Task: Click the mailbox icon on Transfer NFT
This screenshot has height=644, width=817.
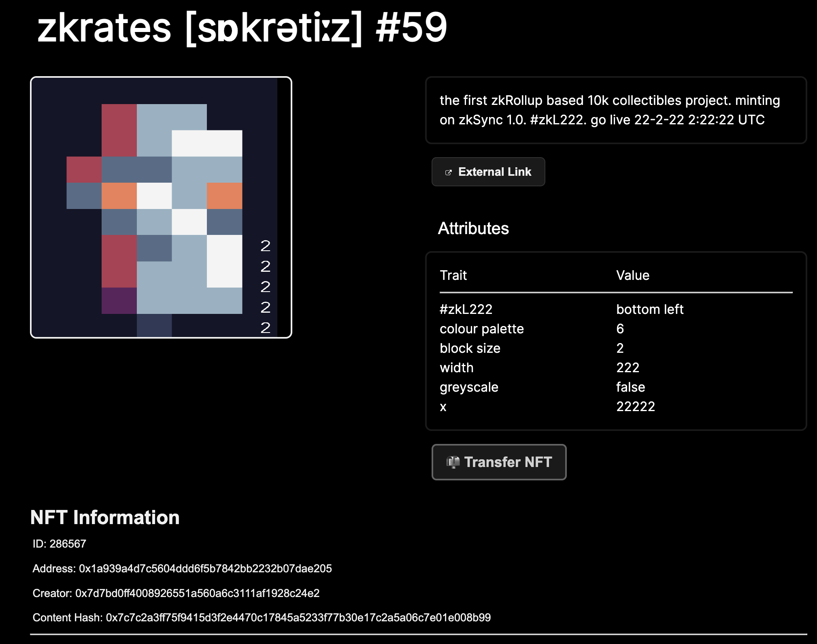Action: coord(453,462)
